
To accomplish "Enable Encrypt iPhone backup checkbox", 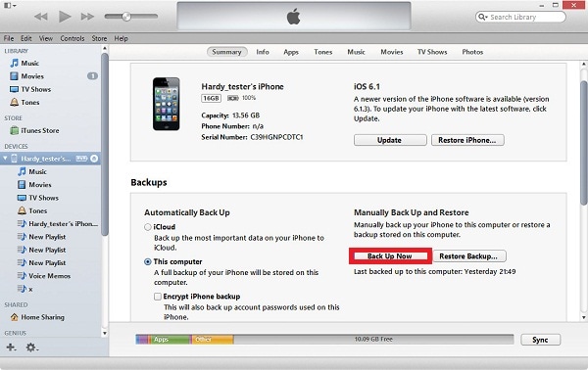I will (x=158, y=297).
